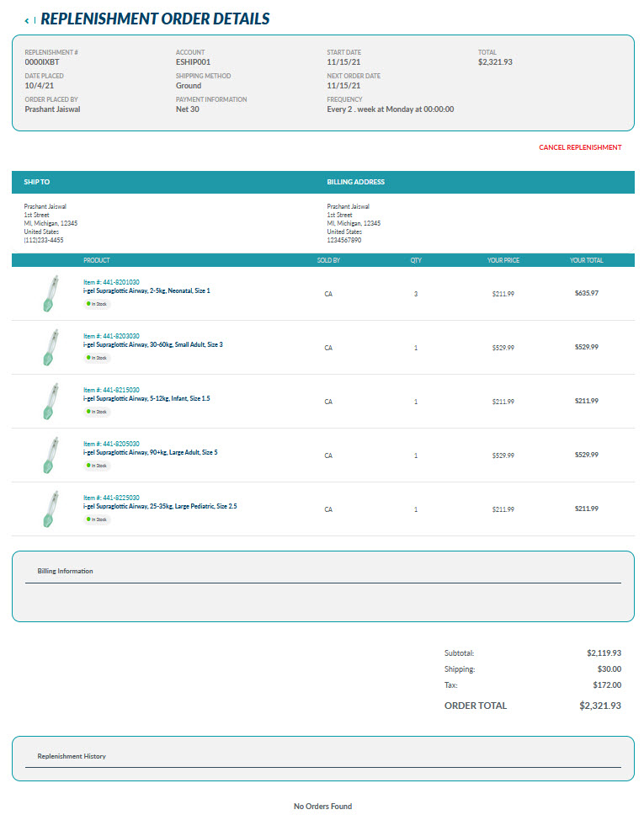Open item # 441-8205030 link

tap(111, 444)
